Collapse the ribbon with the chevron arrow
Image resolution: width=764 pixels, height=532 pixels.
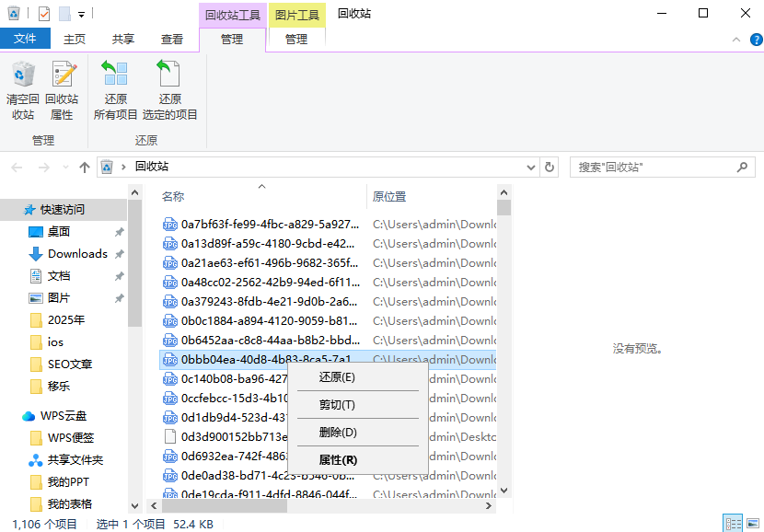pyautogui.click(x=735, y=40)
